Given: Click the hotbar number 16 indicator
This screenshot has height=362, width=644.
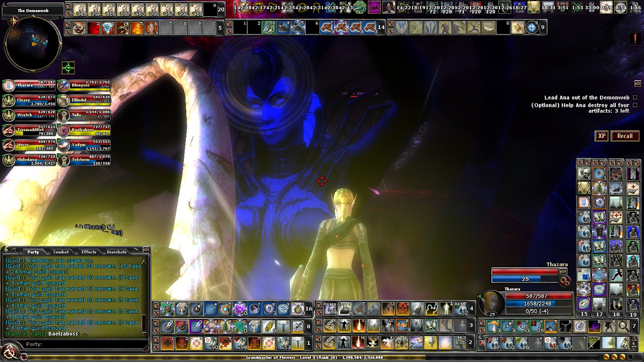Looking at the screenshot, I should 308,309.
